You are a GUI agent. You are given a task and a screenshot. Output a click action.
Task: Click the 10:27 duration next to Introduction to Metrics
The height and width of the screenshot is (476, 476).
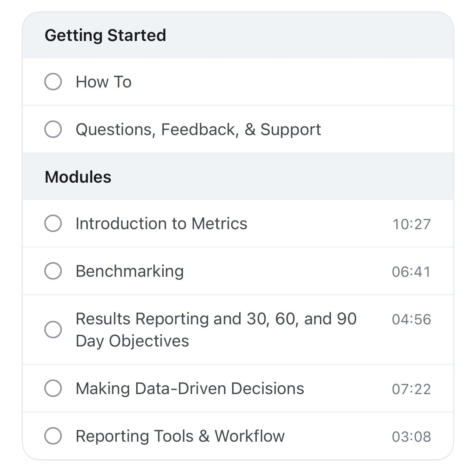411,224
